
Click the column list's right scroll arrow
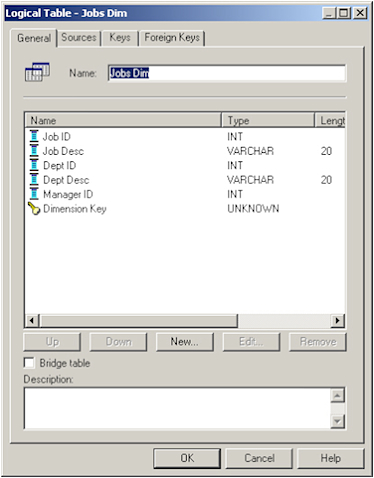tap(337, 321)
